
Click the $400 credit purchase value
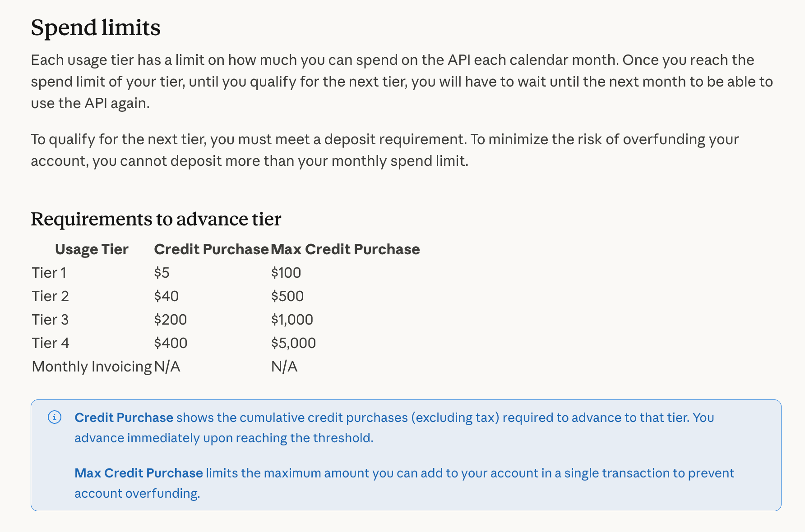(x=171, y=343)
